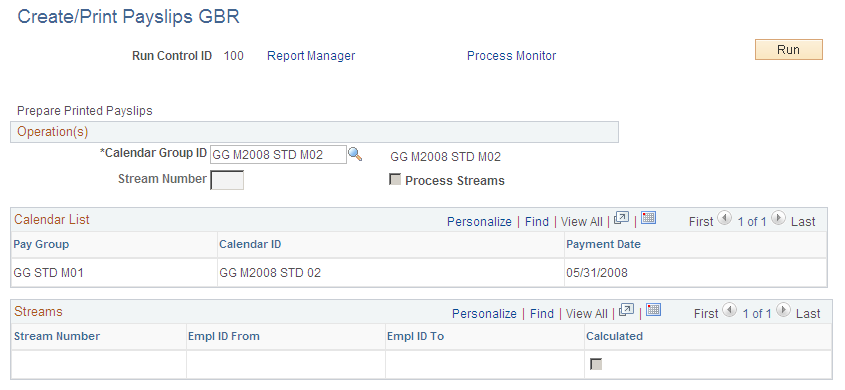Image resolution: width=845 pixels, height=390 pixels.
Task: Click the Create/Print Payslips GBR title
Action: (x=128, y=17)
